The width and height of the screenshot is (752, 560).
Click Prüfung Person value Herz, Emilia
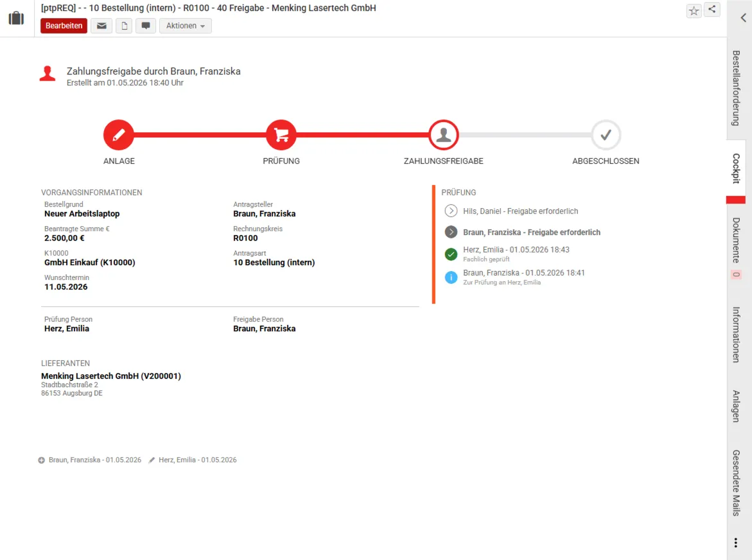(67, 329)
